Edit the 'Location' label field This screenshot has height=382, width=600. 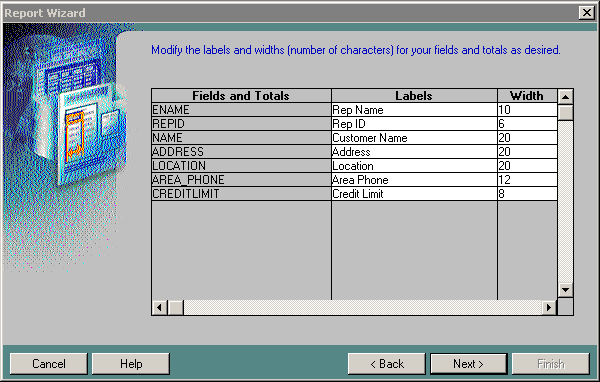(414, 166)
